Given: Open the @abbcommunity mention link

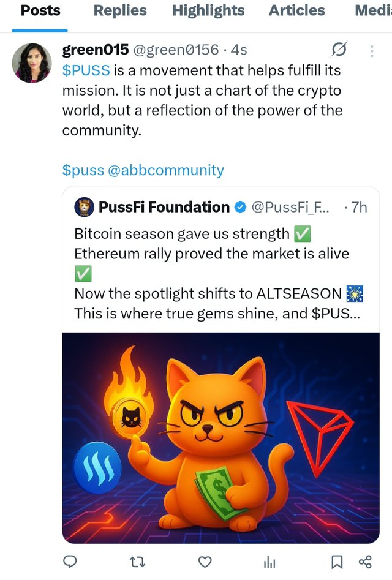Looking at the screenshot, I should point(166,170).
